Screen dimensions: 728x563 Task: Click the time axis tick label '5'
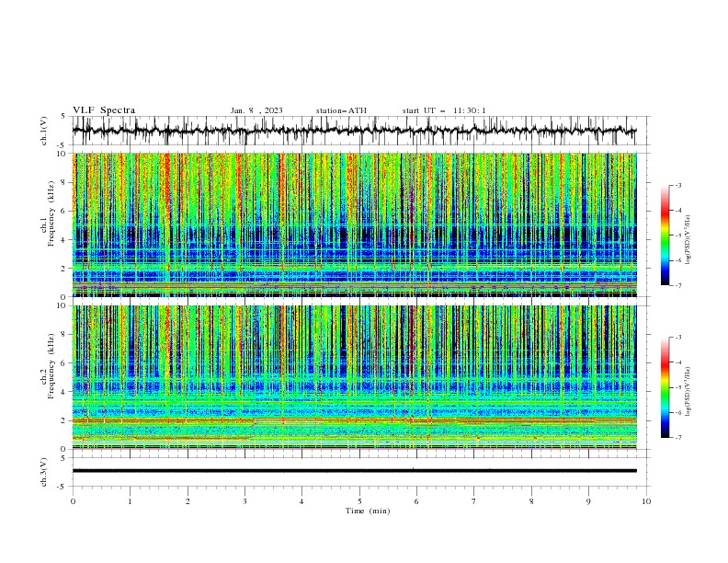coord(359,501)
